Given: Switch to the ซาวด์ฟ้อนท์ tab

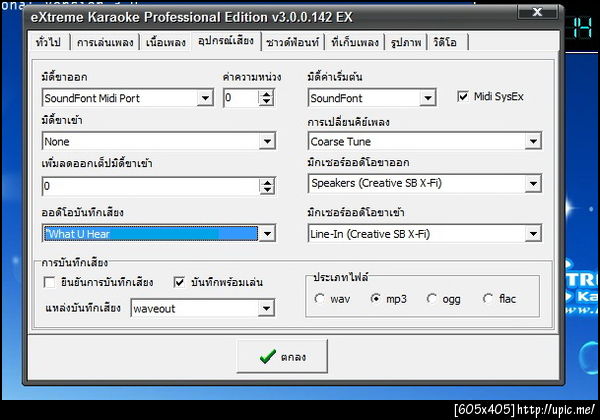Looking at the screenshot, I should [293, 42].
